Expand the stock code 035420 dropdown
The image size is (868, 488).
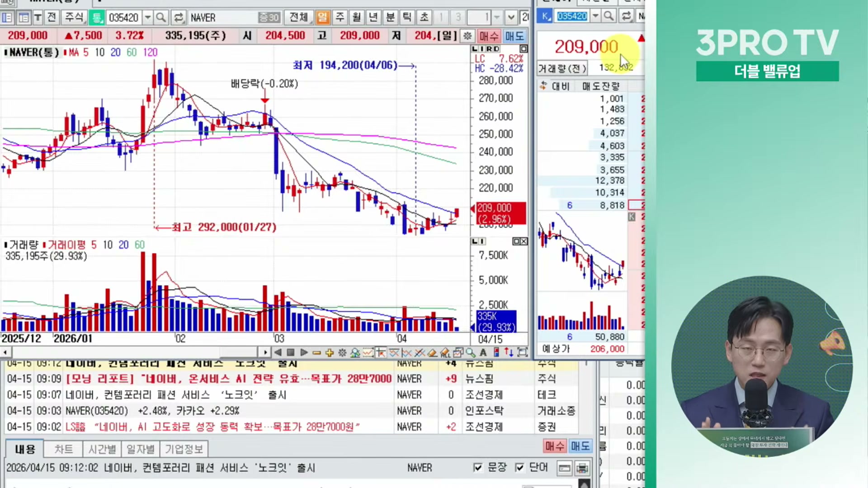tap(148, 18)
